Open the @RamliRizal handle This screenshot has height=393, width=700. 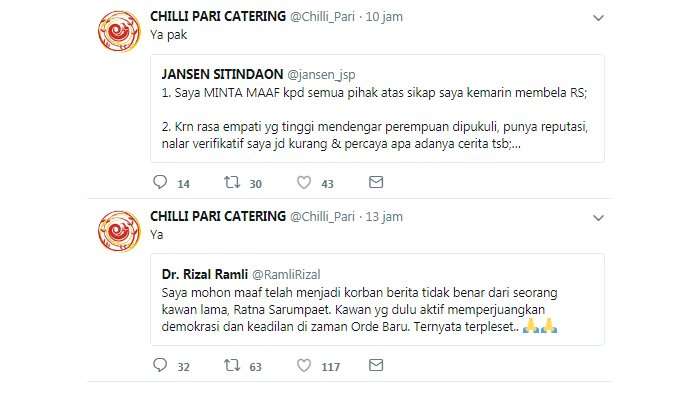tap(286, 275)
